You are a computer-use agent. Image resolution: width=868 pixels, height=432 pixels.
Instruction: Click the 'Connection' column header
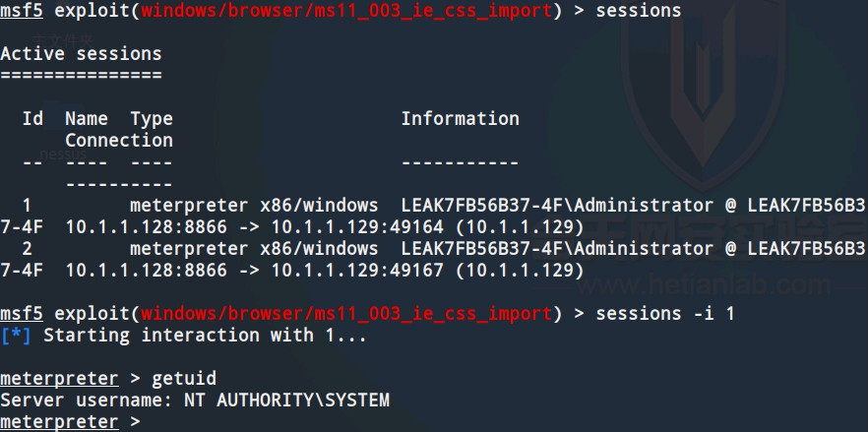click(x=119, y=141)
